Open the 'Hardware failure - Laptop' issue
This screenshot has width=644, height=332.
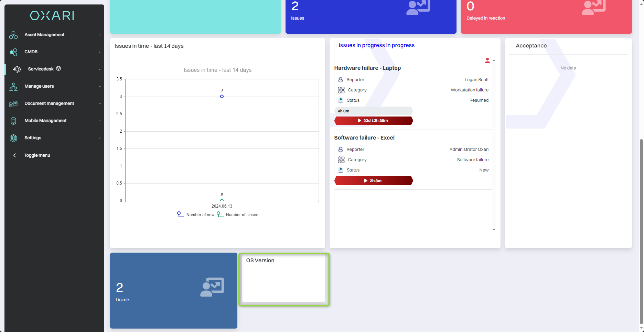367,68
